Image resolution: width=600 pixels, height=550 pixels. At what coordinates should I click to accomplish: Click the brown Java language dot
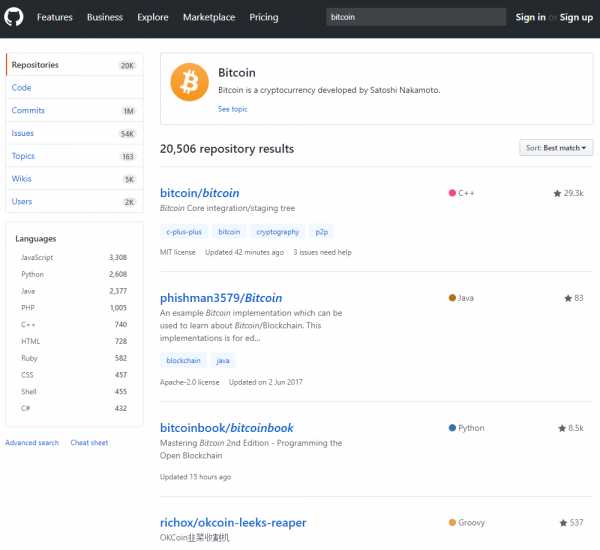click(x=452, y=298)
